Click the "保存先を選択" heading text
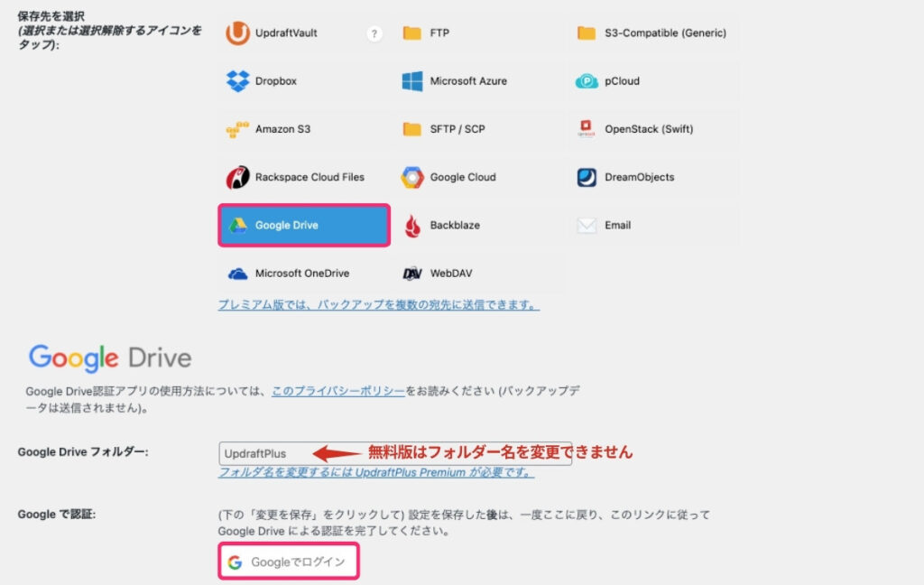924x585 pixels. coord(51,16)
